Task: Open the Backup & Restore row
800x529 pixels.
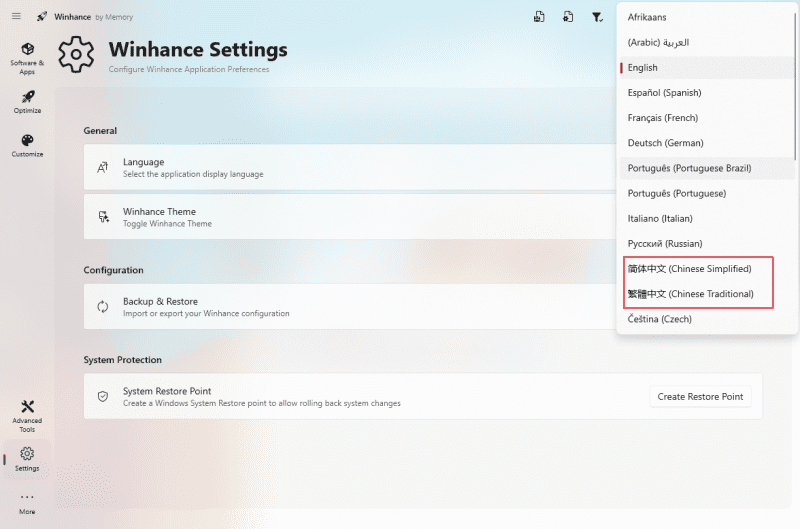Action: (350, 307)
